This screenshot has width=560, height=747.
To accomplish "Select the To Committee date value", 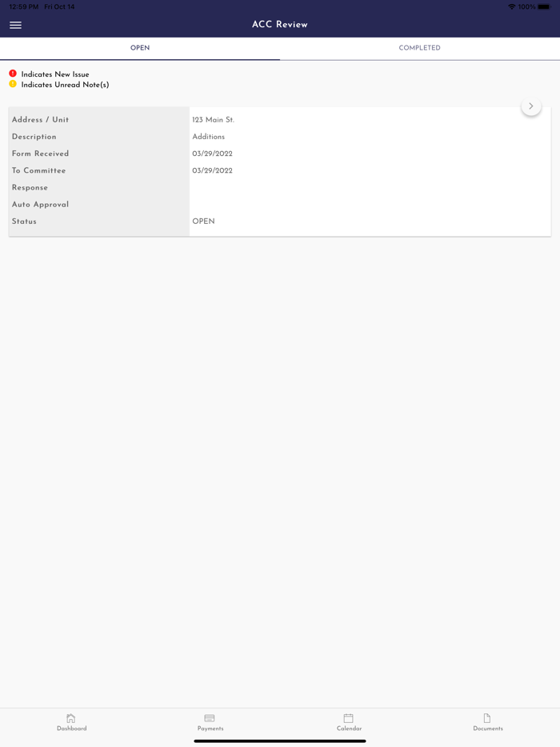I will point(212,170).
